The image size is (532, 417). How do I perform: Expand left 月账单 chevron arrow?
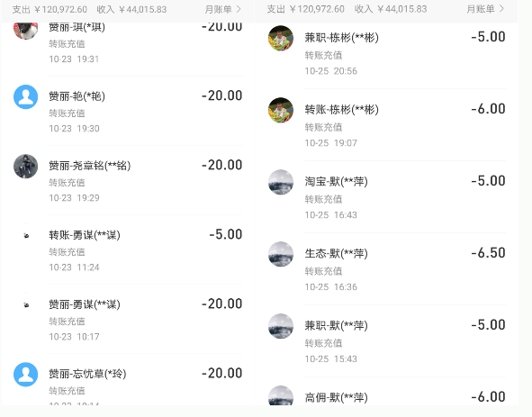[x=239, y=9]
